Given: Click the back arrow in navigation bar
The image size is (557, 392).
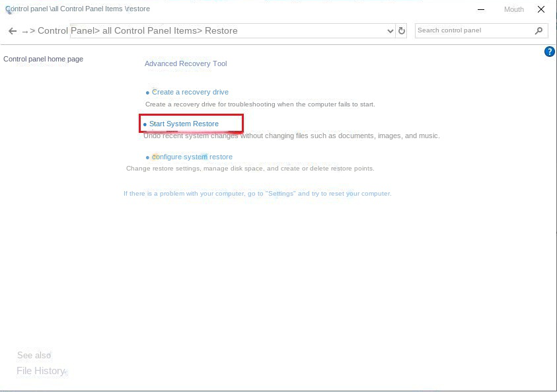Looking at the screenshot, I should 12,31.
